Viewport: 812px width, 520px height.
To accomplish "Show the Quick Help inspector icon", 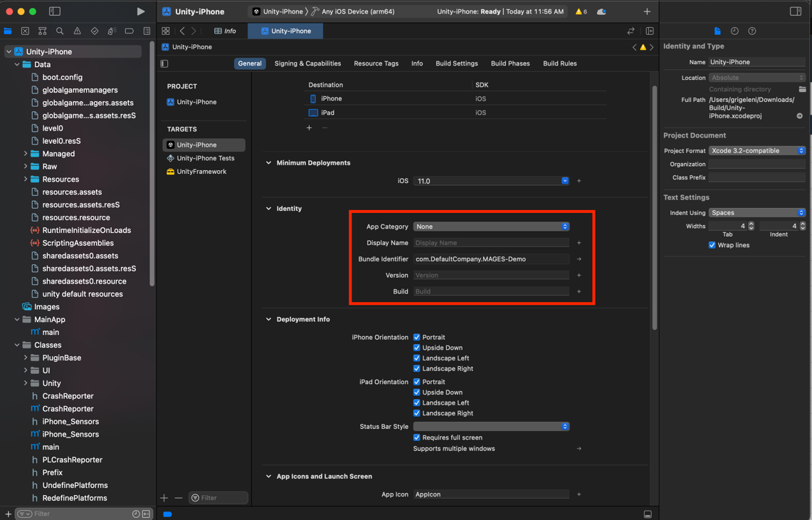I will [752, 31].
